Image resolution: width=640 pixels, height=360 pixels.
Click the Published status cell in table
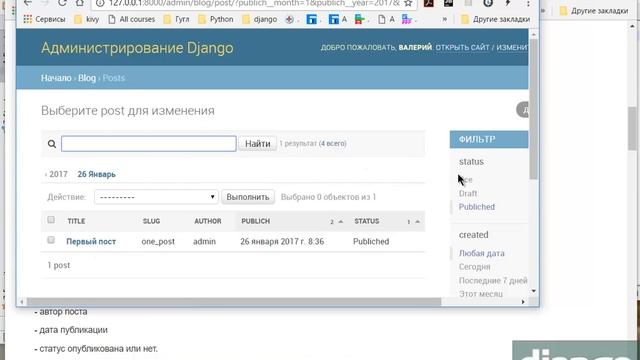coord(371,242)
